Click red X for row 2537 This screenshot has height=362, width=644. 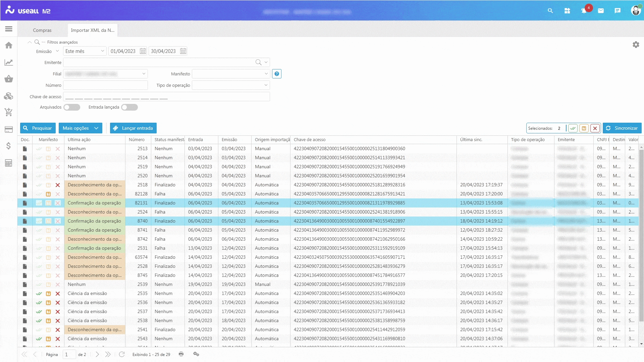[x=58, y=312]
